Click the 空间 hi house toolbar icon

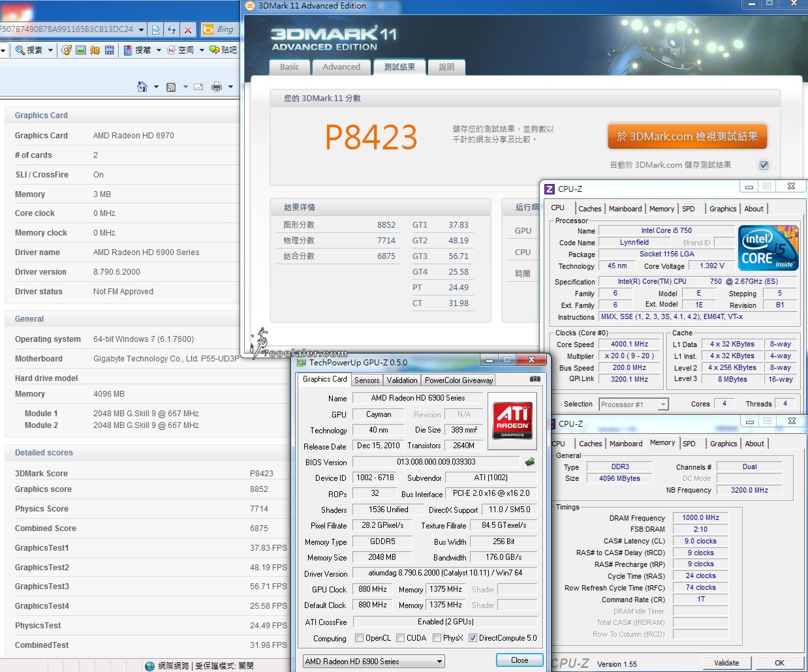[171, 50]
